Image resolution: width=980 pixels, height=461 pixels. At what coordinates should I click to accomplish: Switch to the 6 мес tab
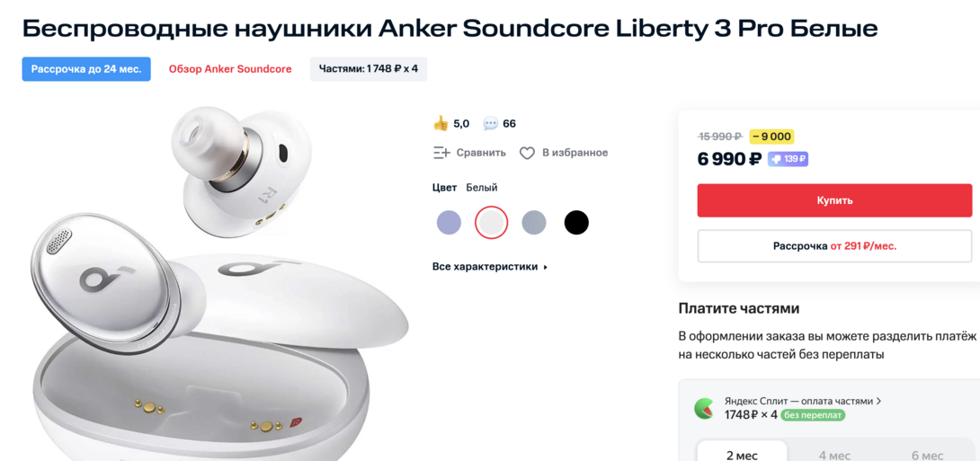click(928, 452)
